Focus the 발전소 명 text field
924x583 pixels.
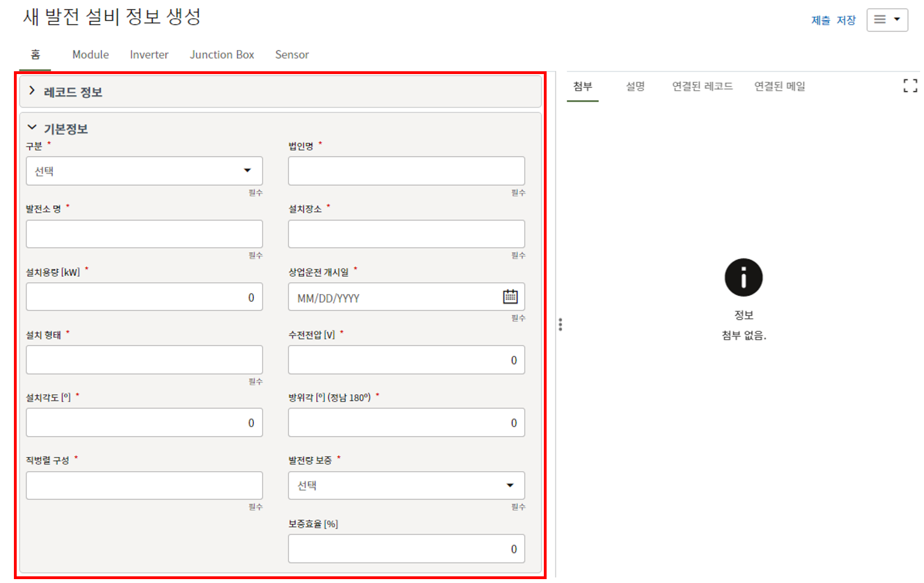(x=144, y=234)
